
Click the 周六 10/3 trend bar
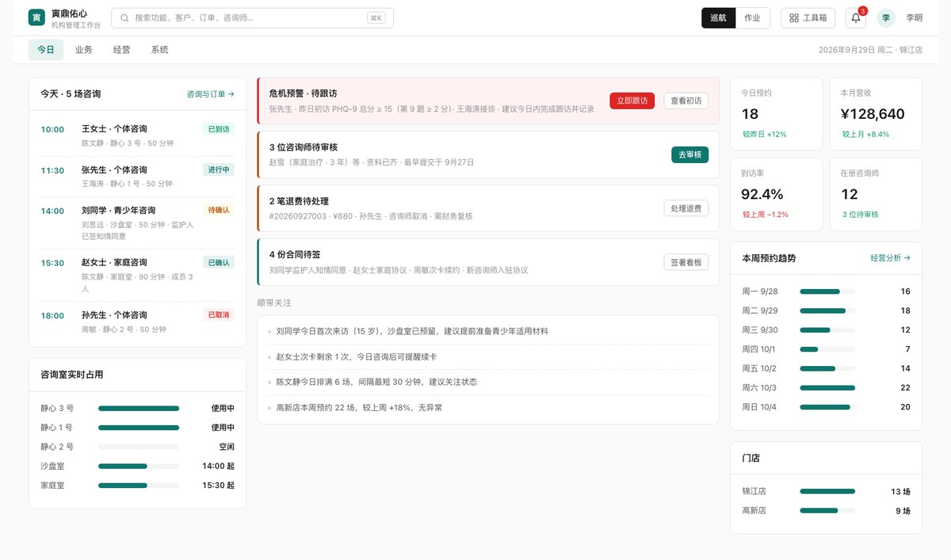(x=827, y=387)
